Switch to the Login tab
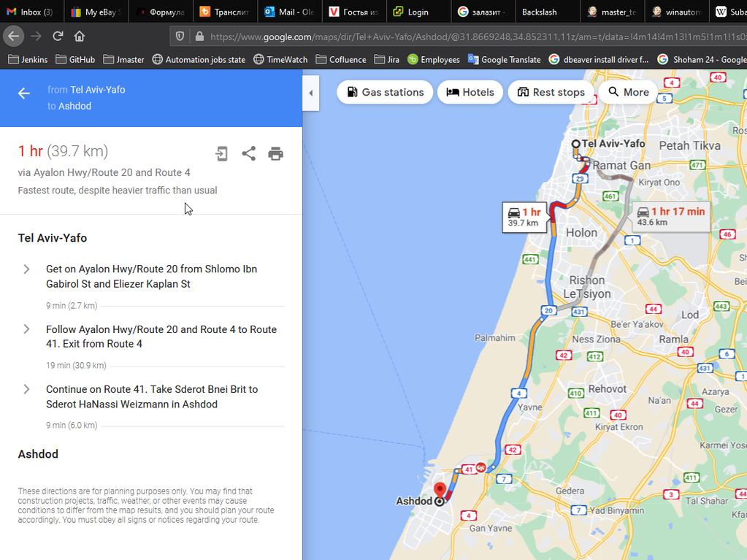Screen dimensions: 747x560 pos(418,12)
